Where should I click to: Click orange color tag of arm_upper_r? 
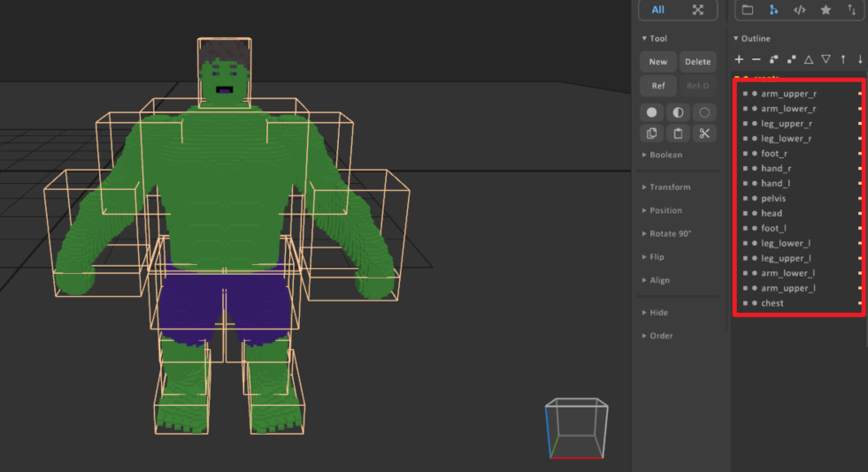tap(860, 94)
